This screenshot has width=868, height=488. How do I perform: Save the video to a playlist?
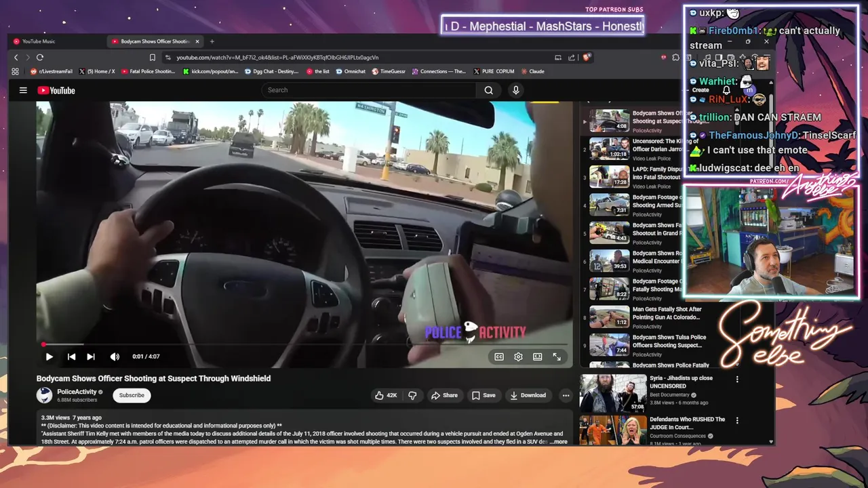coord(484,395)
